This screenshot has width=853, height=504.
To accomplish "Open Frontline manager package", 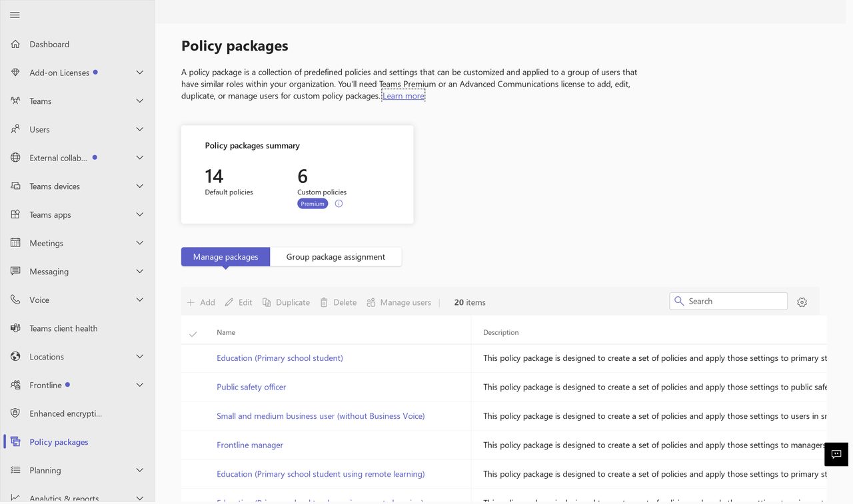I will [250, 445].
